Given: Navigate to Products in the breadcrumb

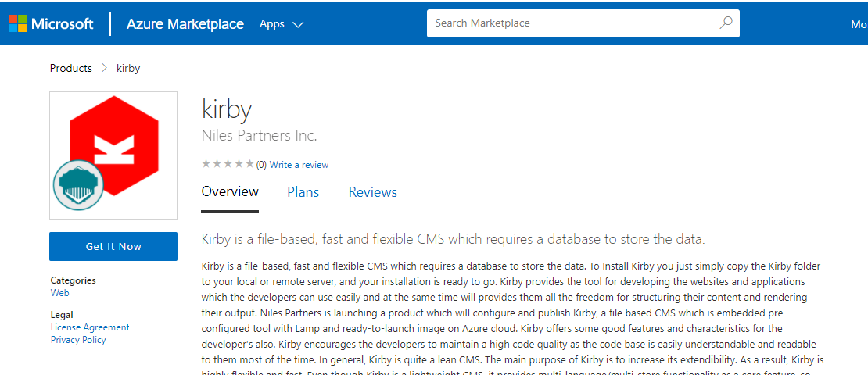Looking at the screenshot, I should [x=71, y=69].
